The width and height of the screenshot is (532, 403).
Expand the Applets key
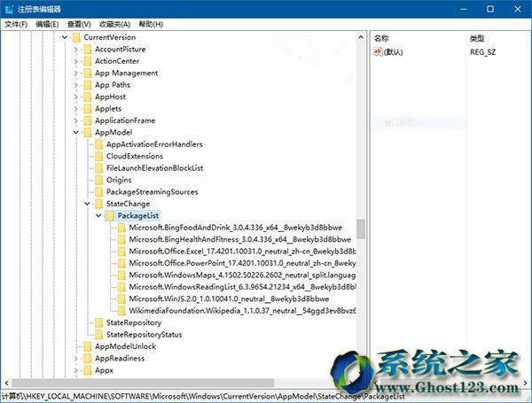[75, 109]
